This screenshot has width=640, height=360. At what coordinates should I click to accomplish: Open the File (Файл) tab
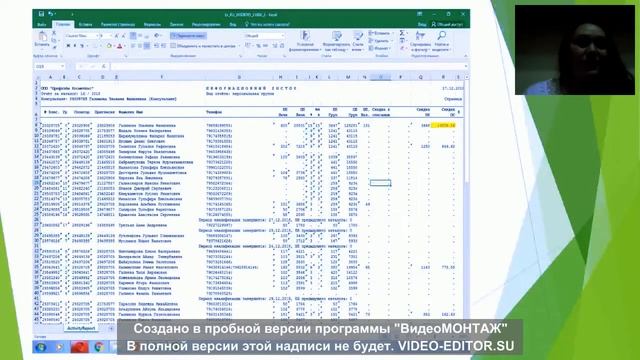pos(41,24)
